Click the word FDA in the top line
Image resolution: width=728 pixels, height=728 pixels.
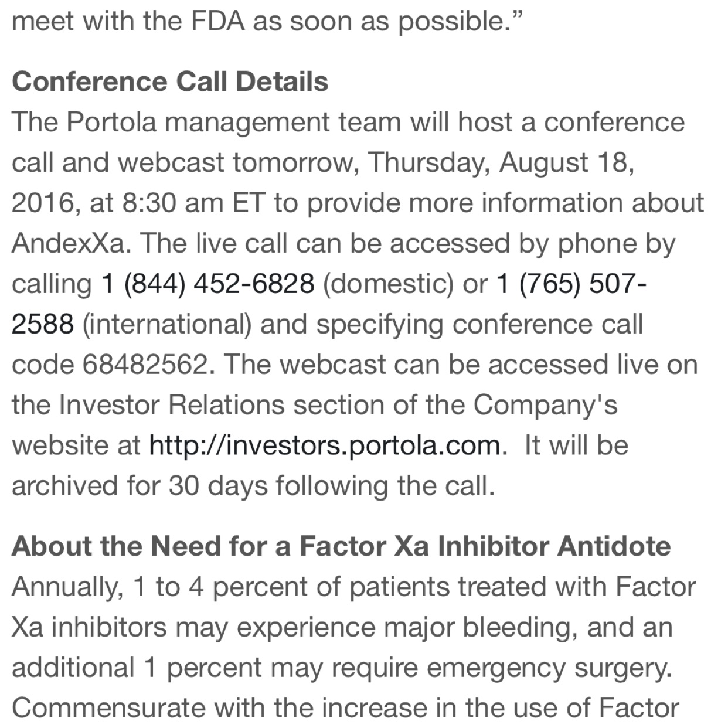point(217,21)
